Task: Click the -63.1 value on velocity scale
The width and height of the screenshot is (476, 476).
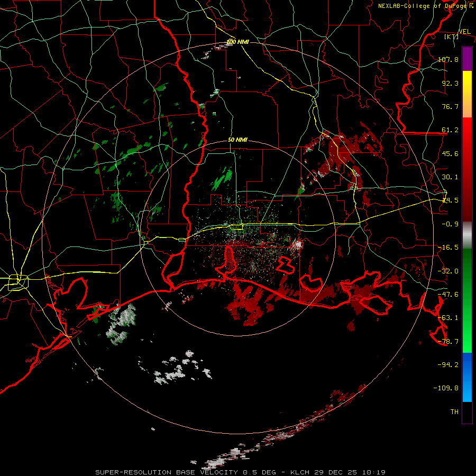Action: [x=448, y=318]
